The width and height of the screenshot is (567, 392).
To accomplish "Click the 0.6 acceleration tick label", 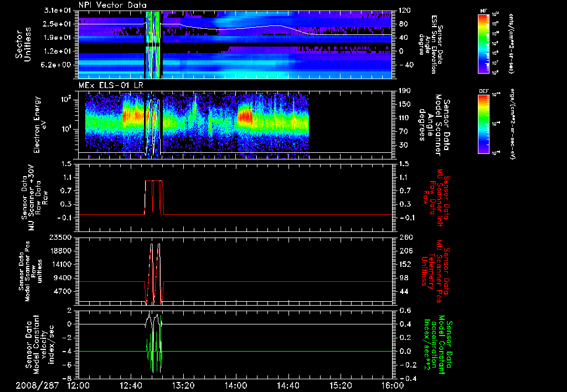I will tap(405, 311).
